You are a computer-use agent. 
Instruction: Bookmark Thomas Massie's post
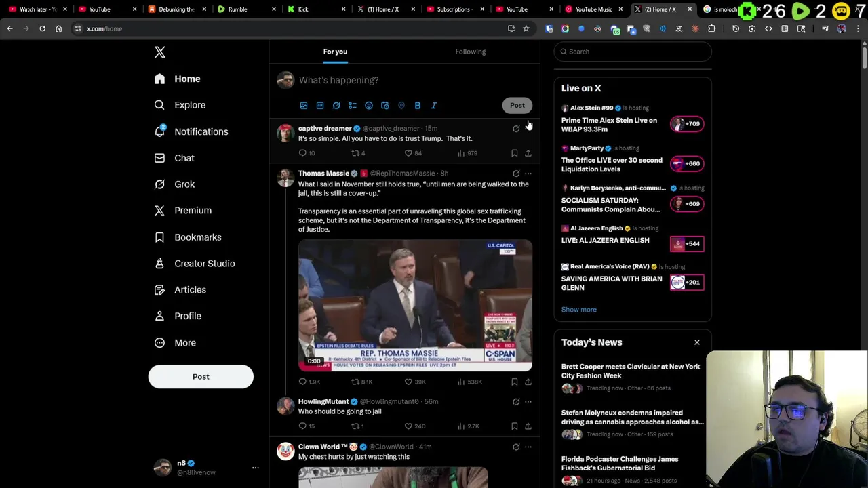coord(515,382)
